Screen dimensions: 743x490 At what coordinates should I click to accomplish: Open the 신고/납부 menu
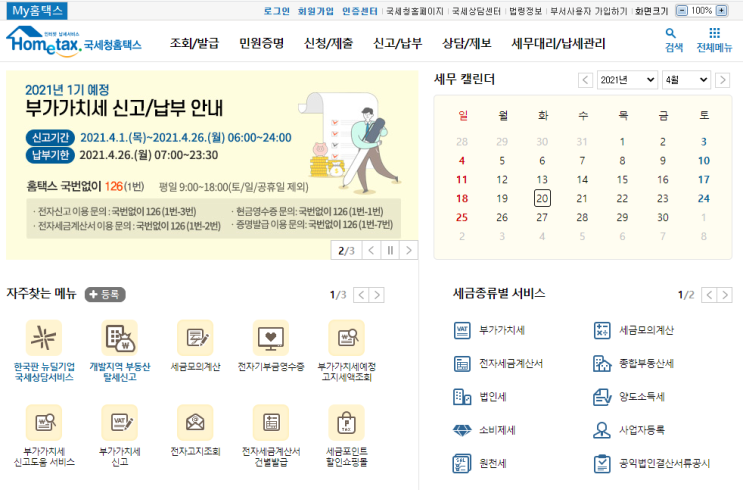(x=398, y=44)
